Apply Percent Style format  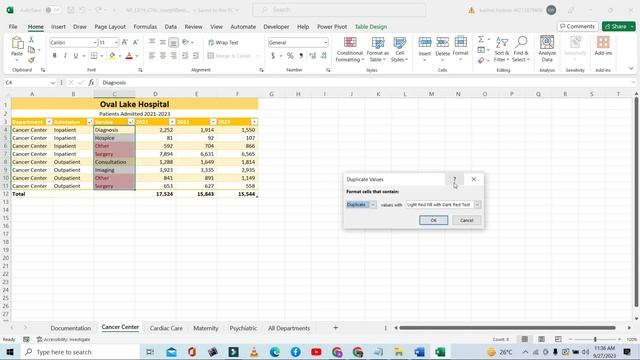click(290, 56)
